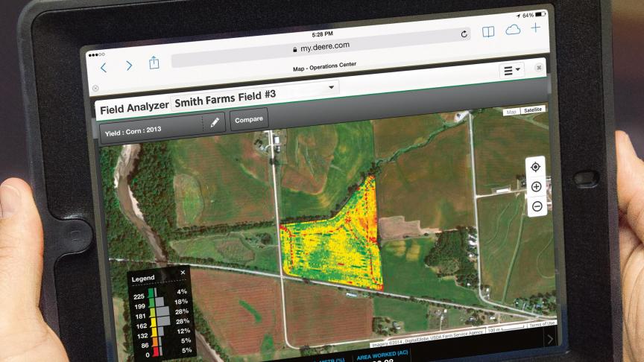Click the 18% legend percentage
Image resolution: width=644 pixels, height=362 pixels.
click(180, 301)
